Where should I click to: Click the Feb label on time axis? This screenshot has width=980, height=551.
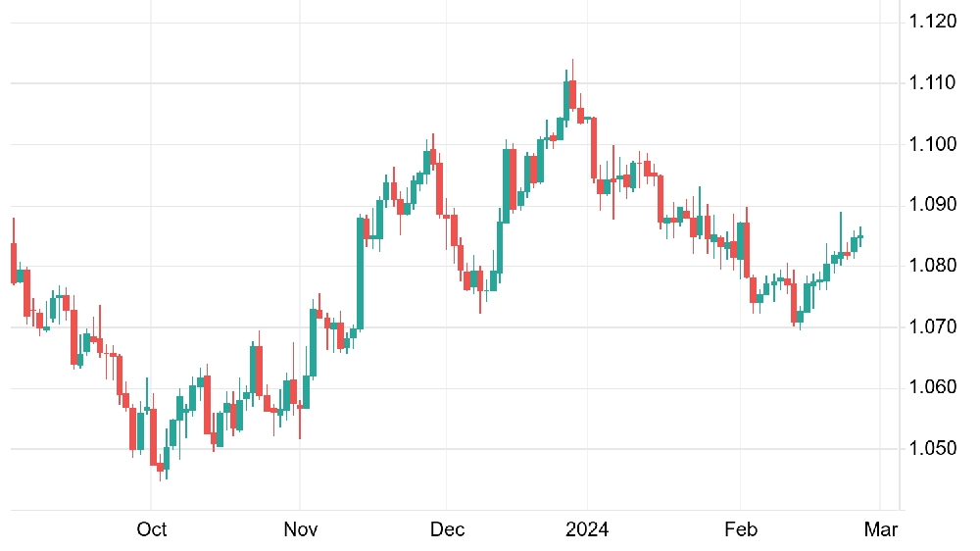[x=741, y=529]
